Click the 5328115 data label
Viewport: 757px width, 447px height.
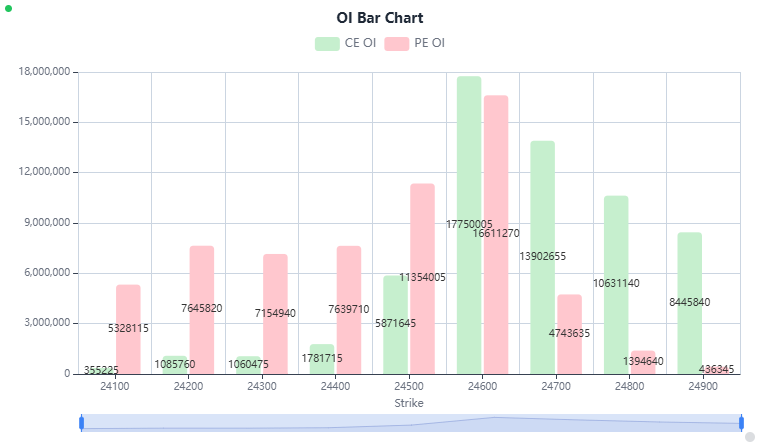[128, 329]
